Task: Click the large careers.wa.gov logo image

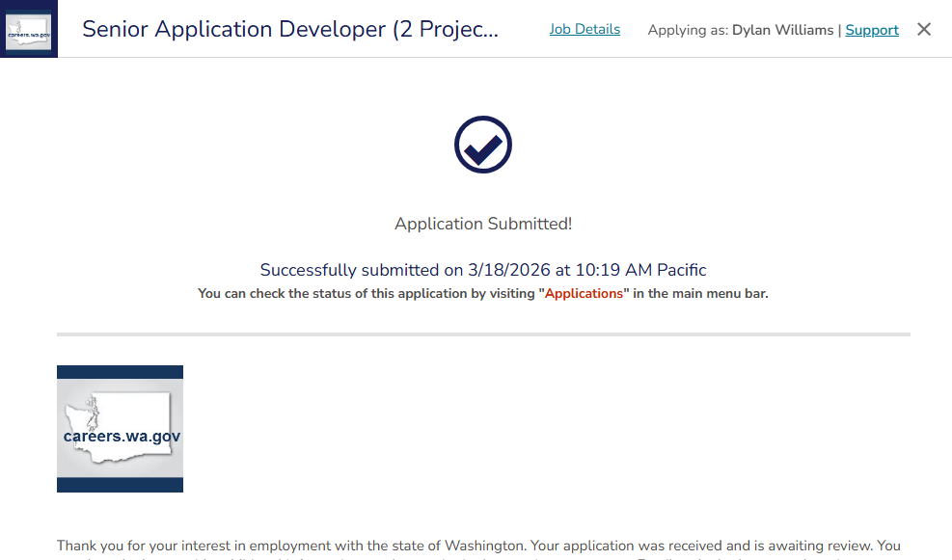Action: pos(120,429)
